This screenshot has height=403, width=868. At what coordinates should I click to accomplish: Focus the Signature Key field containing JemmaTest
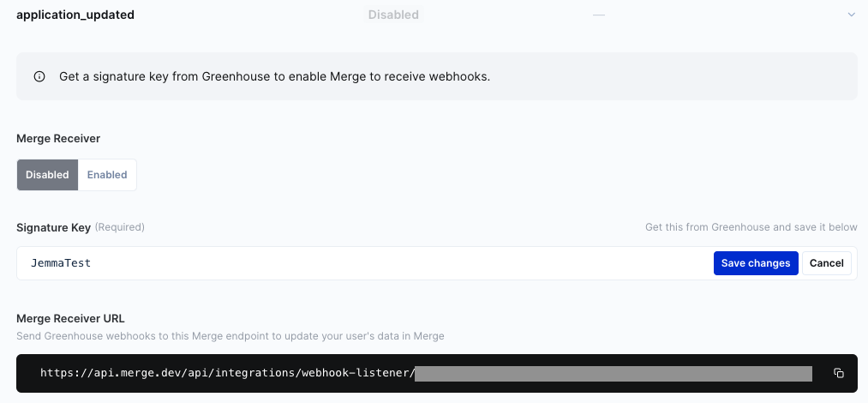[x=360, y=263]
